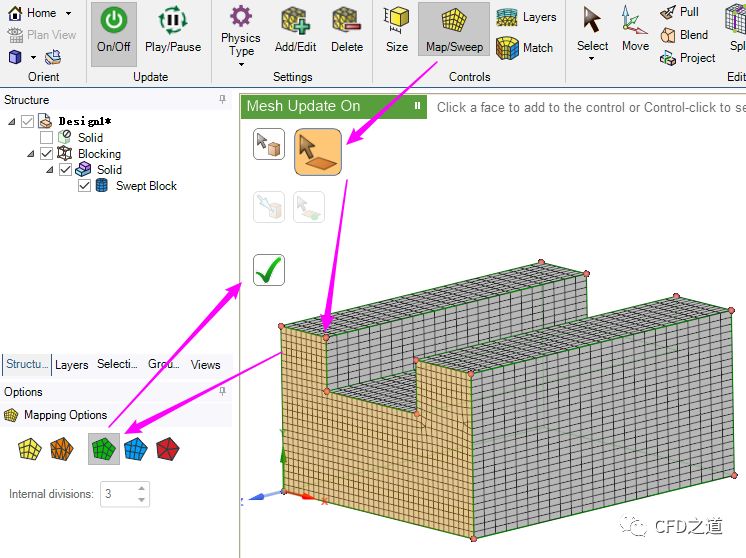Image resolution: width=746 pixels, height=558 pixels.
Task: Select blue mapping option icon
Action: pyautogui.click(x=136, y=449)
